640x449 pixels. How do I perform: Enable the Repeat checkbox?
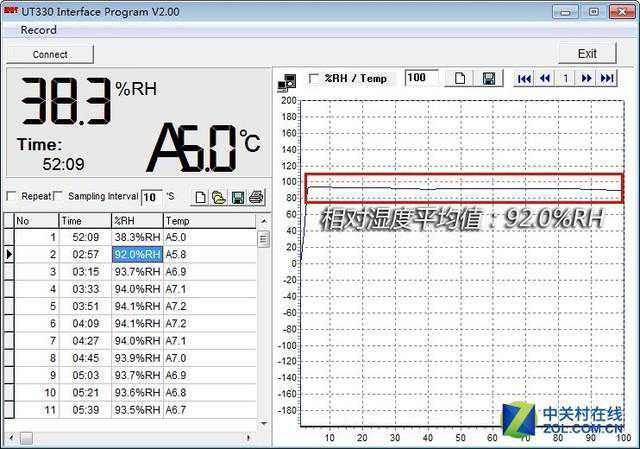[x=12, y=196]
